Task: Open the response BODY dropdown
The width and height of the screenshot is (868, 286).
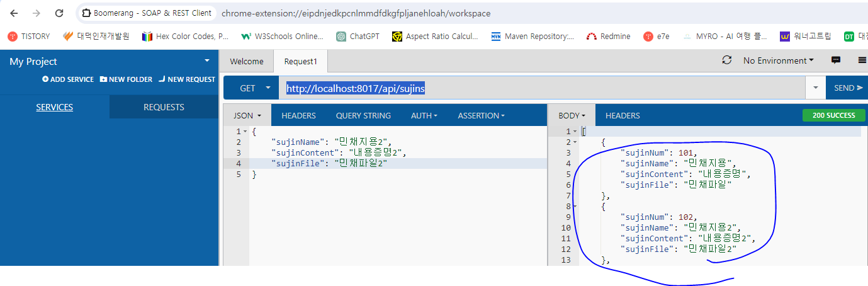Action: click(572, 115)
